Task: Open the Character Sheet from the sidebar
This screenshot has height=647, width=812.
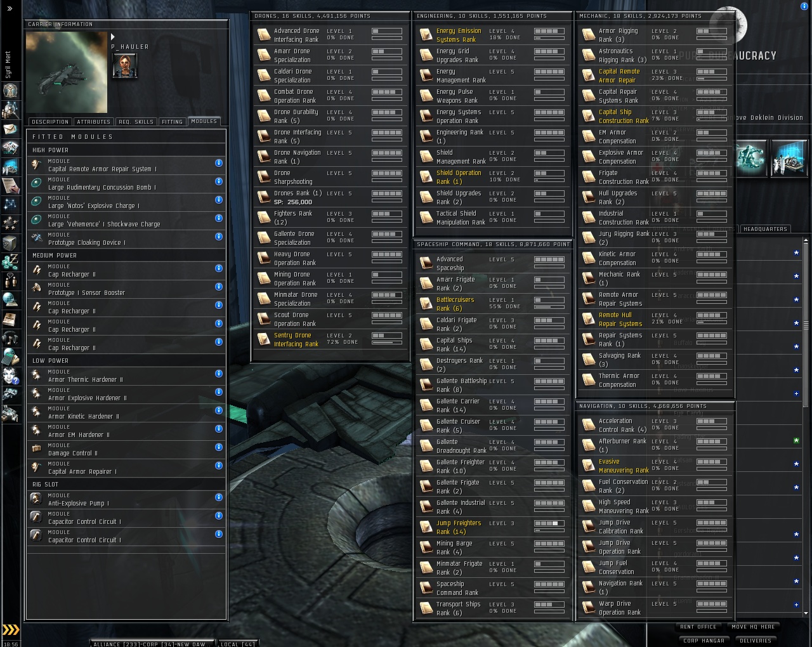Action: (x=10, y=91)
